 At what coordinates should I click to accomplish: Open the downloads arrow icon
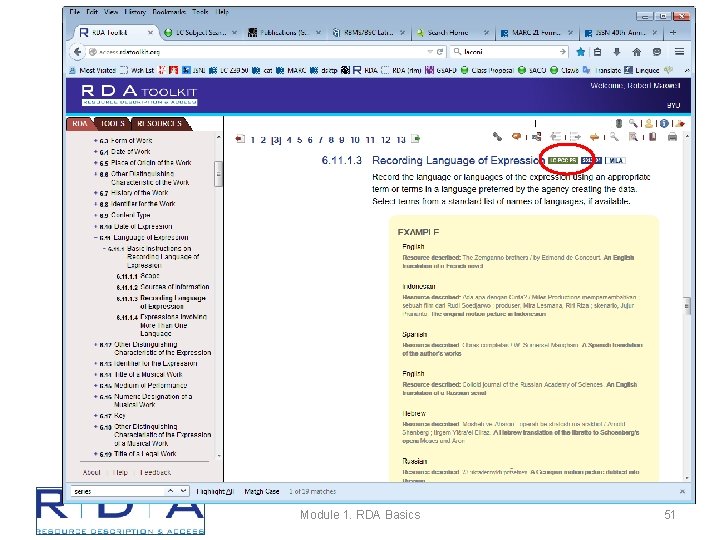pyautogui.click(x=617, y=52)
